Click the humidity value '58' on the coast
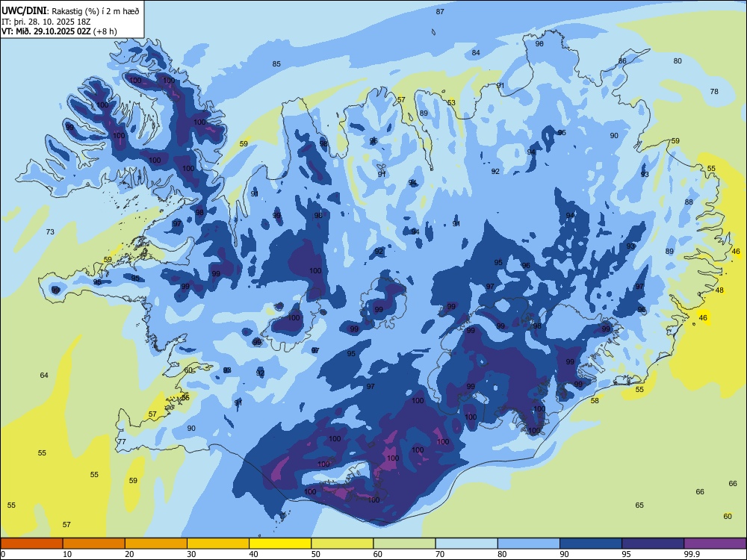The image size is (747, 560). [595, 400]
